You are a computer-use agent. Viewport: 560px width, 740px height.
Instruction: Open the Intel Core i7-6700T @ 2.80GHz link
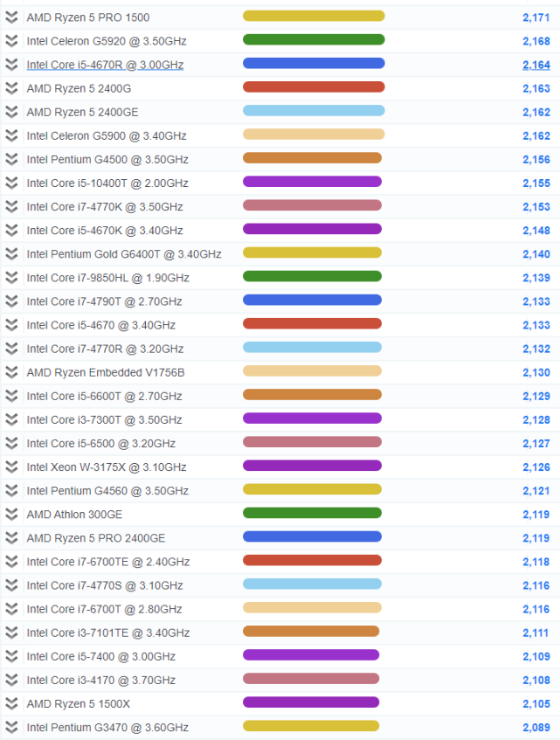pos(104,609)
